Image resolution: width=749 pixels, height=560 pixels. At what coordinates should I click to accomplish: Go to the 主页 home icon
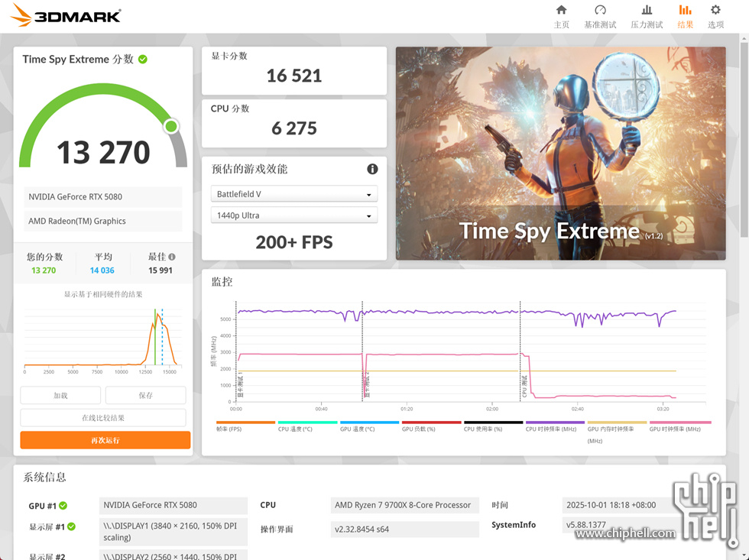click(x=561, y=11)
